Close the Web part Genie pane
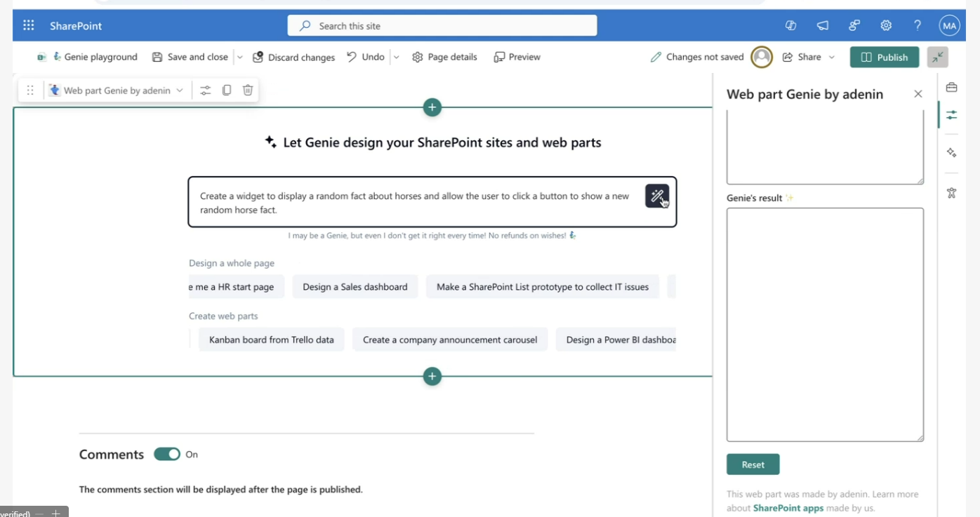This screenshot has height=517, width=980. tap(918, 94)
